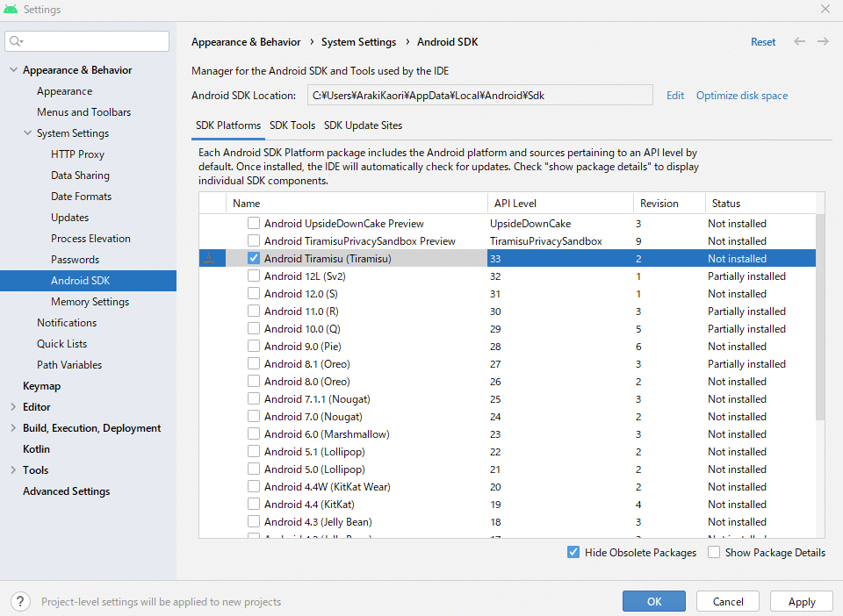Check the Android 10.0 (Q) checkbox

[254, 329]
